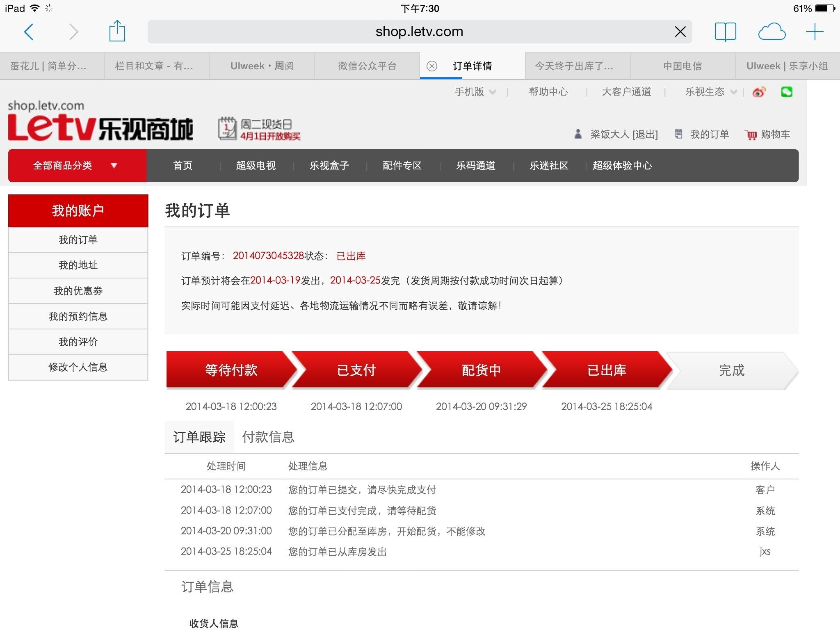Viewport: 840px width, 630px height.
Task: Add a new tab with plus icon
Action: pyautogui.click(x=815, y=32)
